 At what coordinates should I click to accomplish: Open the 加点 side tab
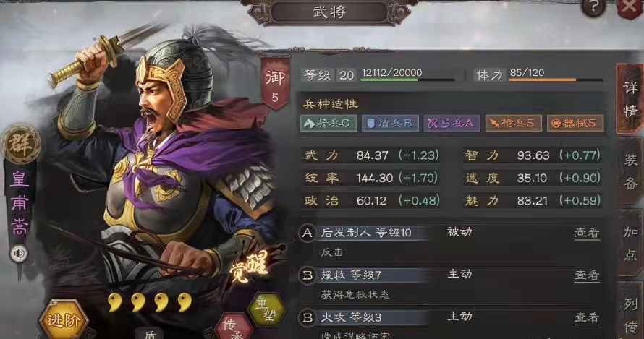[630, 243]
